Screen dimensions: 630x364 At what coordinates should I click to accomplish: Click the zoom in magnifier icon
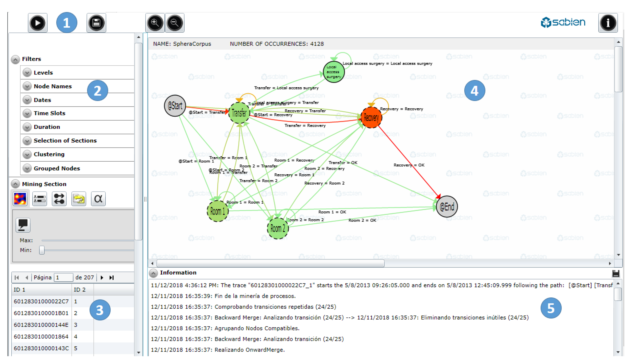click(155, 23)
